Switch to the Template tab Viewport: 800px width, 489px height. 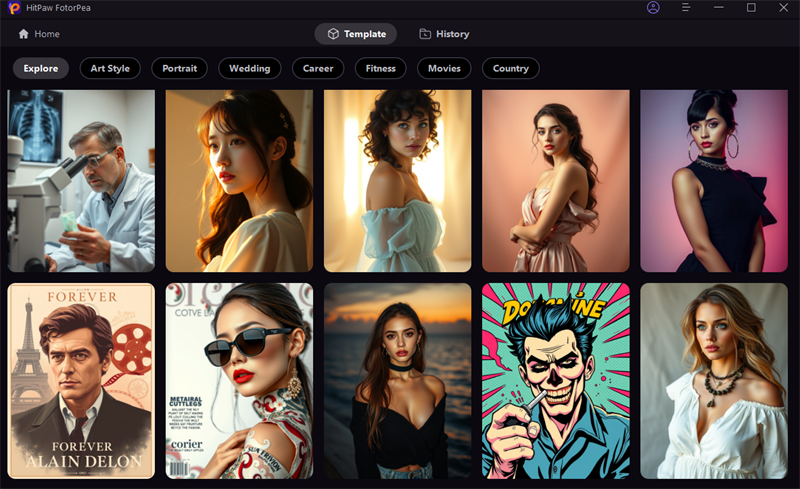tap(356, 34)
